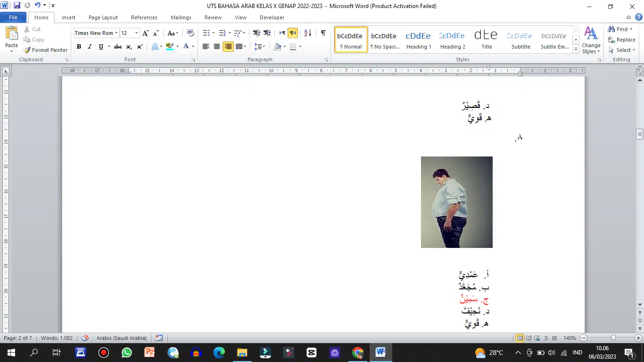Click Replace in Editing group
Viewport: 644px width, 362px height.
[x=622, y=40]
